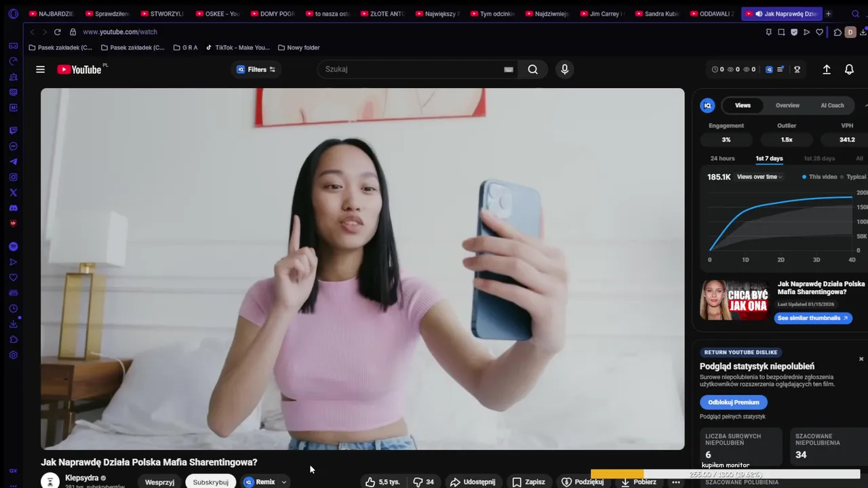
Task: Take a snapshot with toolbar capture icon
Action: (781, 32)
